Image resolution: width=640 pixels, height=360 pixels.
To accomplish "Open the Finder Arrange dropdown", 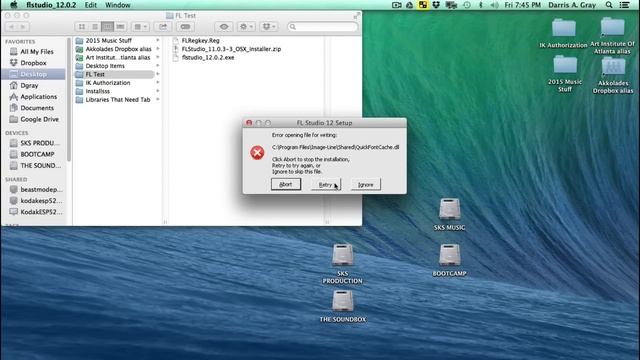I will tap(140, 27).
